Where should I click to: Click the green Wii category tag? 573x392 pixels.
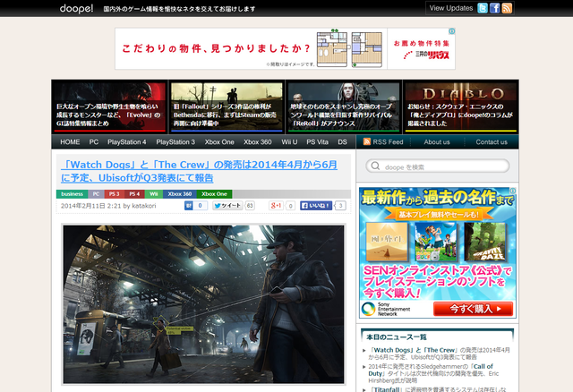point(153,194)
